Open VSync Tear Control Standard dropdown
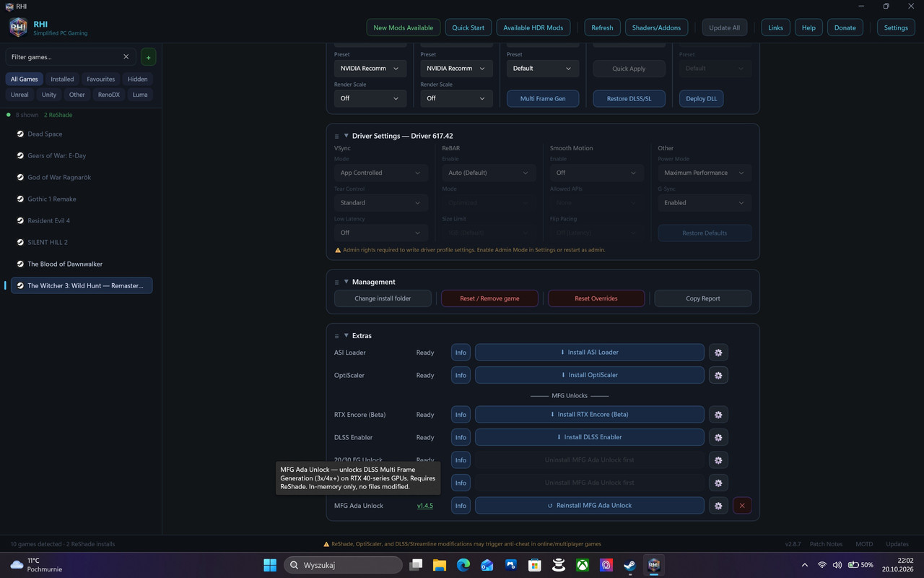The width and height of the screenshot is (924, 578). pyautogui.click(x=380, y=203)
